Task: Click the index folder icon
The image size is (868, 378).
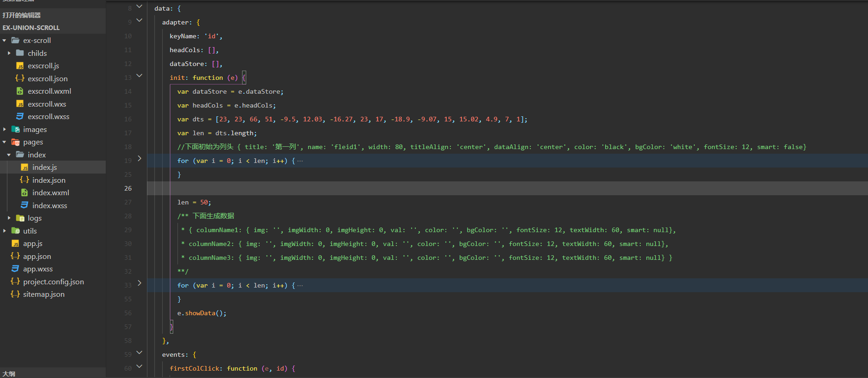Action: (x=20, y=155)
